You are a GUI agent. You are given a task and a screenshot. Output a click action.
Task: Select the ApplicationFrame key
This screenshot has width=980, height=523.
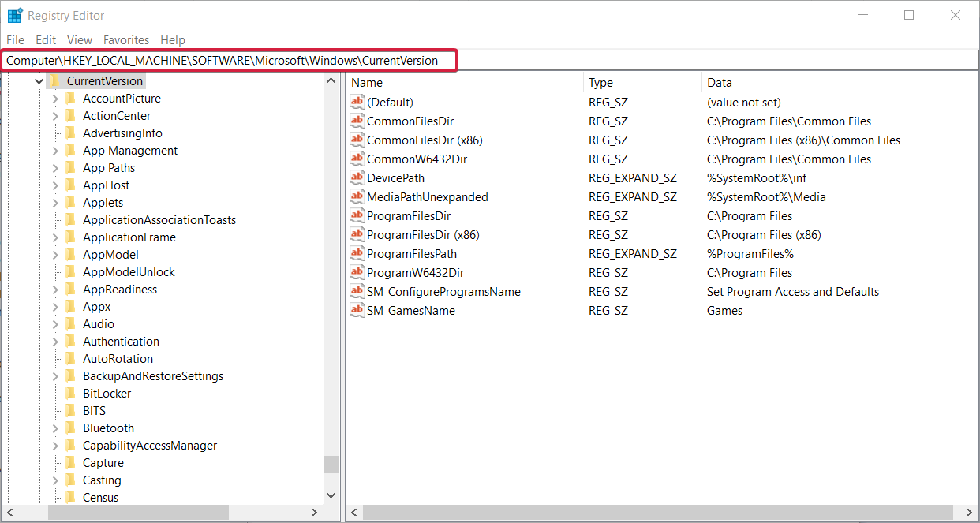[129, 237]
